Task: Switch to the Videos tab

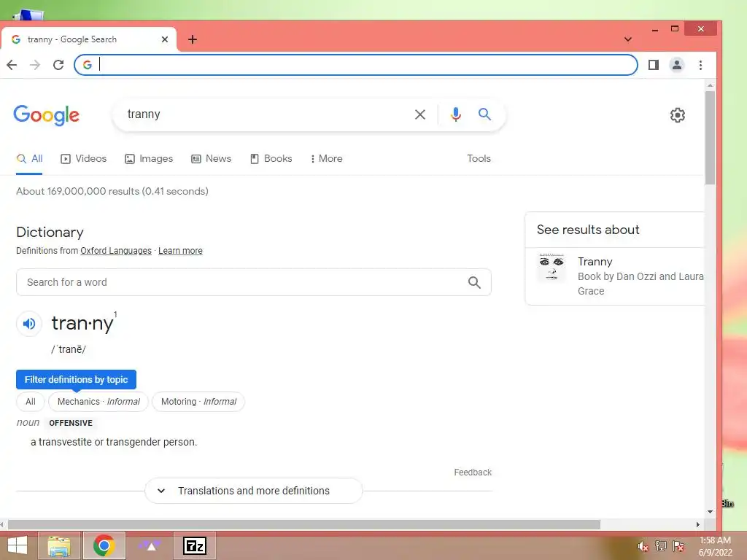Action: point(84,158)
